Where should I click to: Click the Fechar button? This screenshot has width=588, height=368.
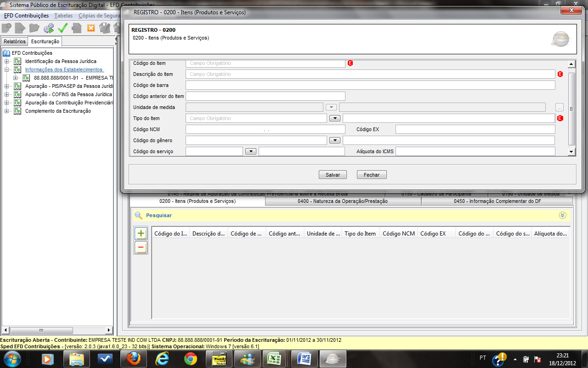tap(372, 175)
